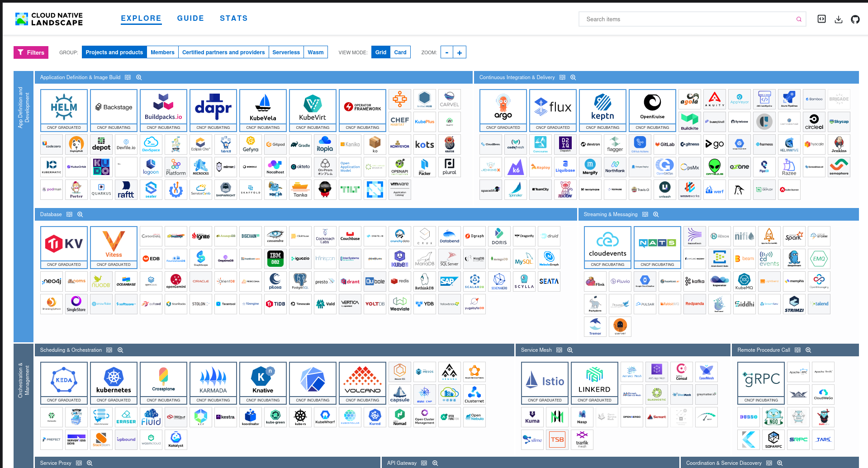Open the KubeVela card

point(263,110)
